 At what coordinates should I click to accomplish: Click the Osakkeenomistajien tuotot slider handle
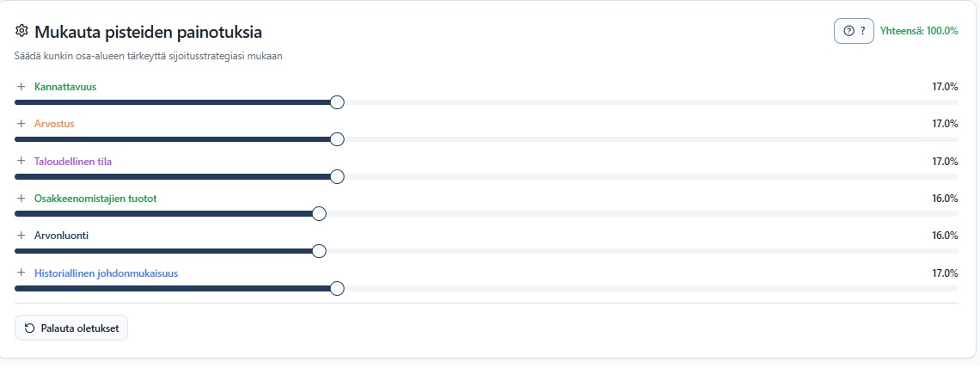(x=319, y=214)
